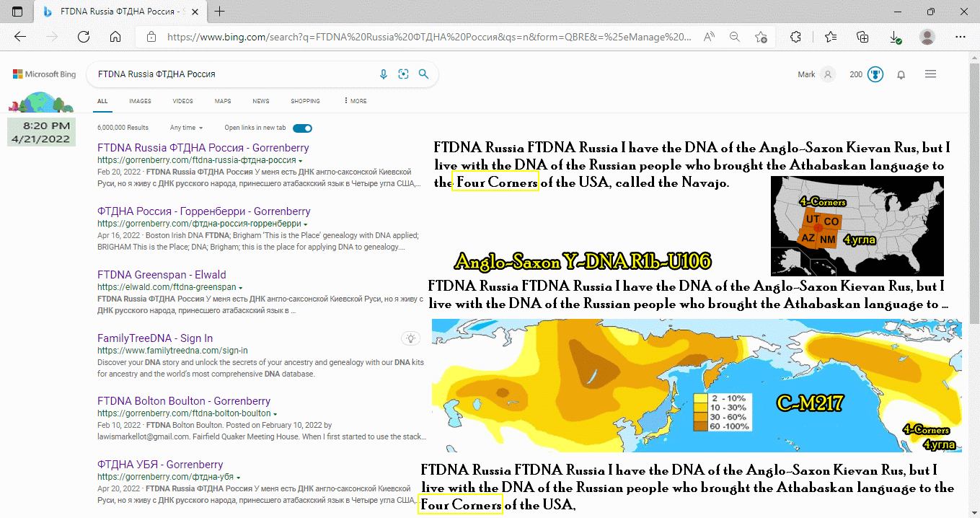
Task: Open the browser profile avatar
Action: click(x=927, y=37)
